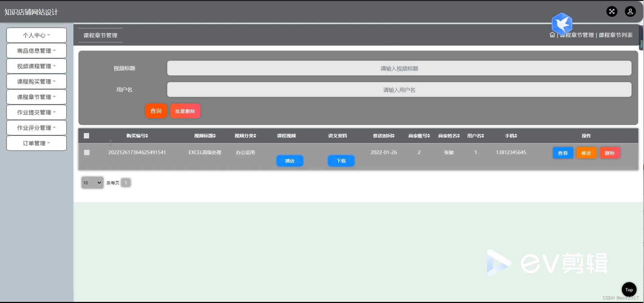Sort by the 商家账号 column header

tap(419, 136)
